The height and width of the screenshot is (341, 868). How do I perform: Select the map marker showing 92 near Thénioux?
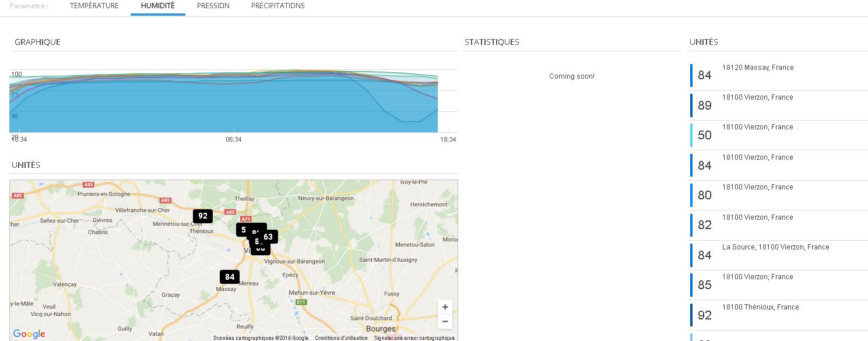[x=202, y=216]
